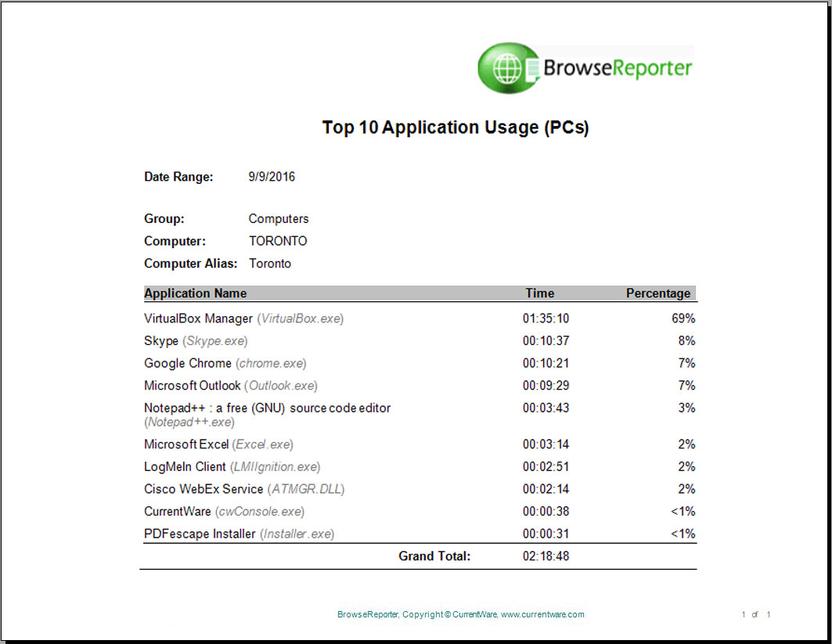Click the Skype application entry
The width and height of the screenshot is (832, 644).
[196, 341]
